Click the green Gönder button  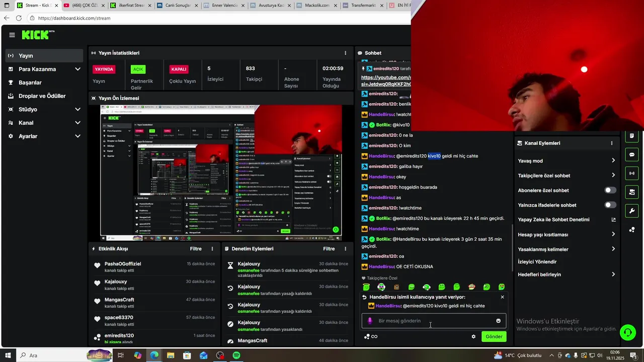tap(494, 336)
